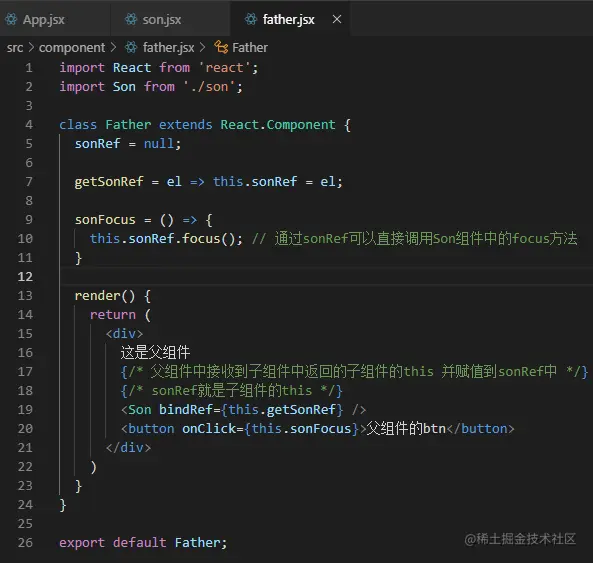Click line number 12 in gutter
The image size is (593, 563).
[25, 277]
